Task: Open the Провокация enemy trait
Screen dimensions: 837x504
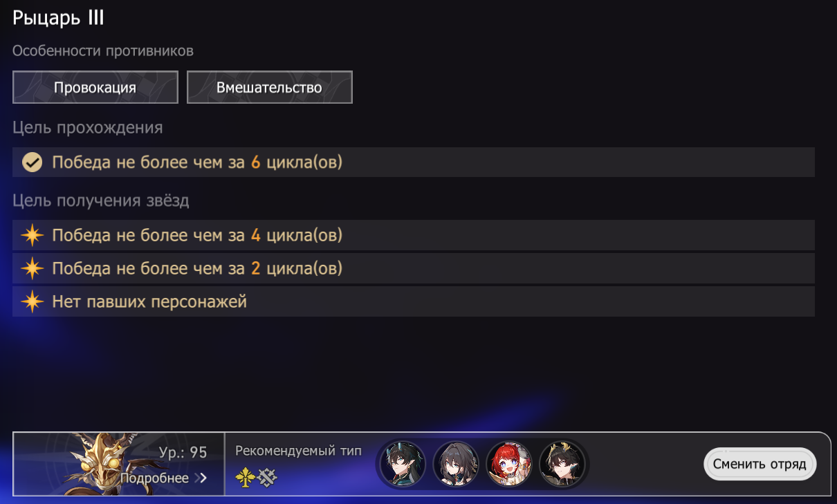Action: pyautogui.click(x=95, y=87)
